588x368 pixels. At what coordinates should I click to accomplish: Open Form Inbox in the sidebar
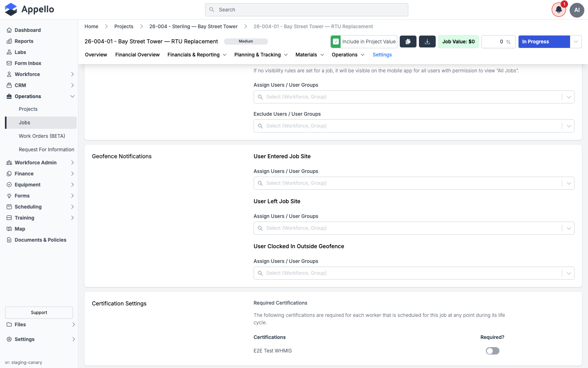click(28, 63)
